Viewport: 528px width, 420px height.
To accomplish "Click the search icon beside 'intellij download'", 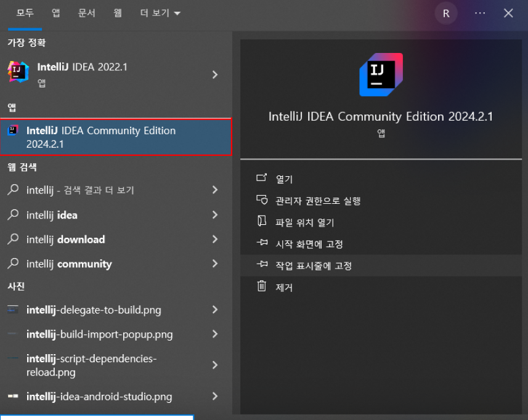I will (x=13, y=239).
